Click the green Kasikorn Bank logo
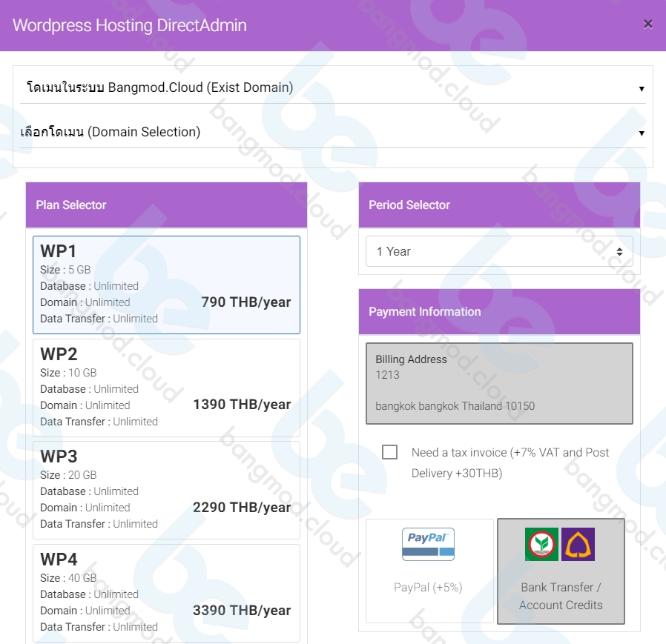 point(541,544)
